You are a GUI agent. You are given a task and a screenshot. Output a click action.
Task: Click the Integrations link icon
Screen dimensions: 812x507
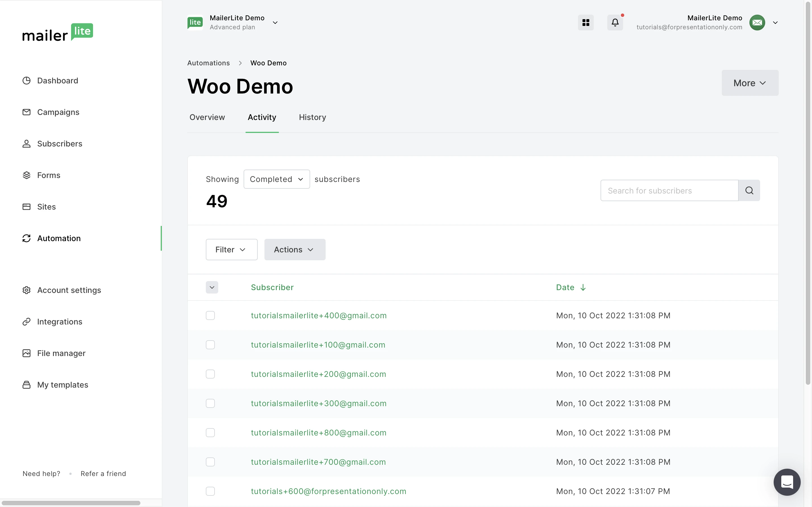[27, 322]
